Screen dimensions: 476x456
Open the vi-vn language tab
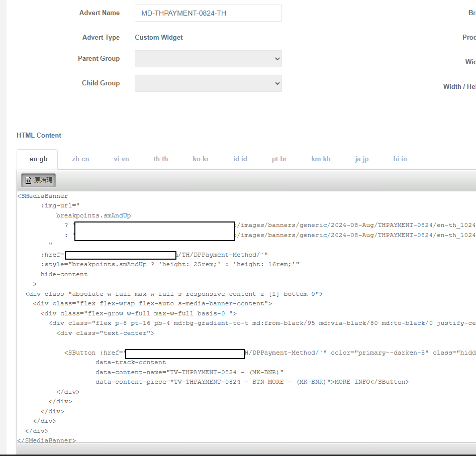(121, 159)
